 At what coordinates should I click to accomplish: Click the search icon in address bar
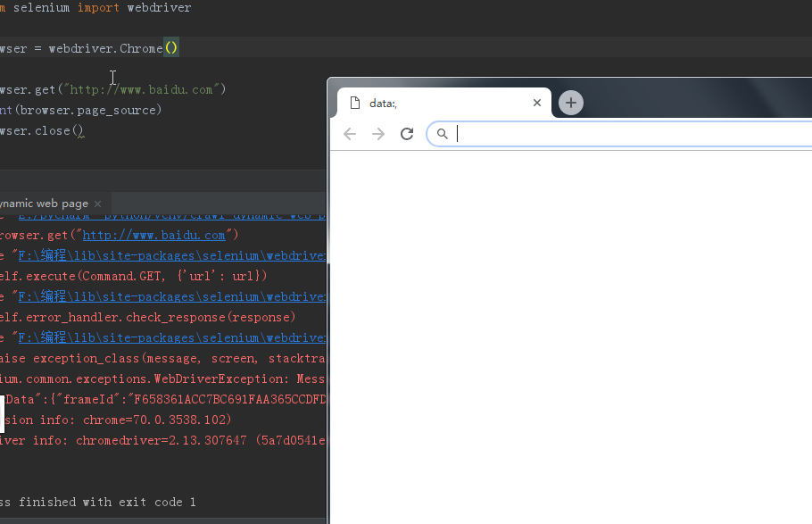click(442, 134)
